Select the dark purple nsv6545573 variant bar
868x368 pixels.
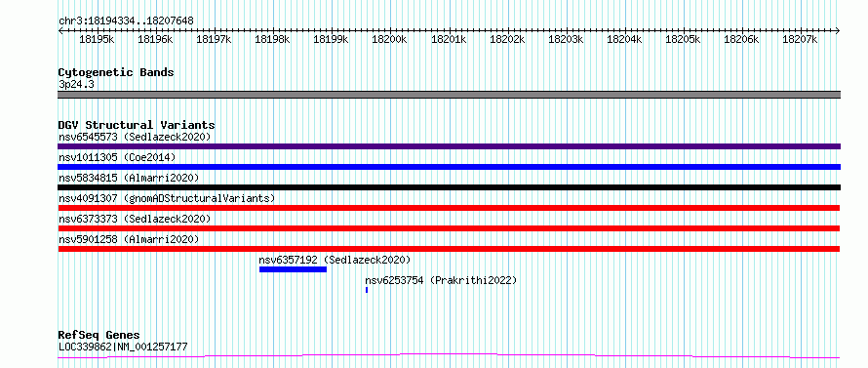tap(449, 146)
